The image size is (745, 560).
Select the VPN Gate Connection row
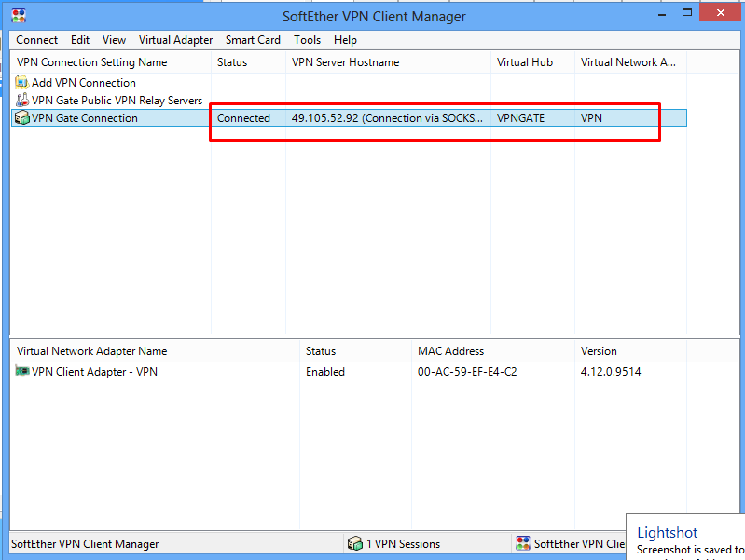tap(350, 117)
